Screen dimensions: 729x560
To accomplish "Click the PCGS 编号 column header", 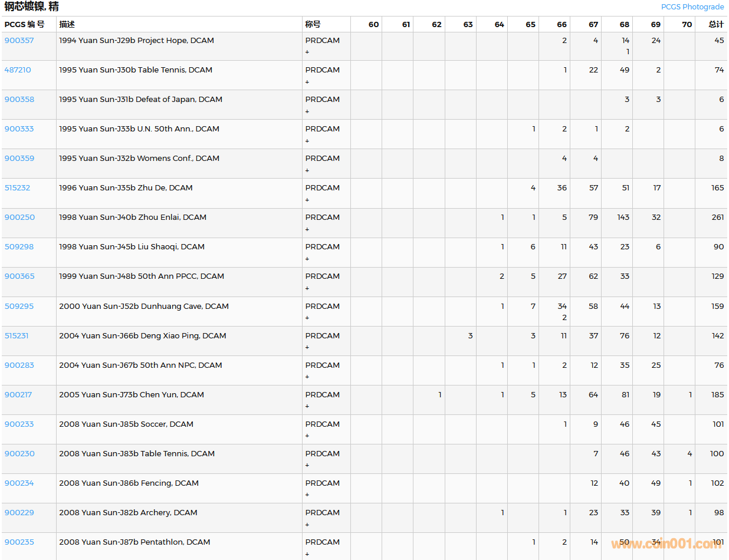I will point(24,25).
